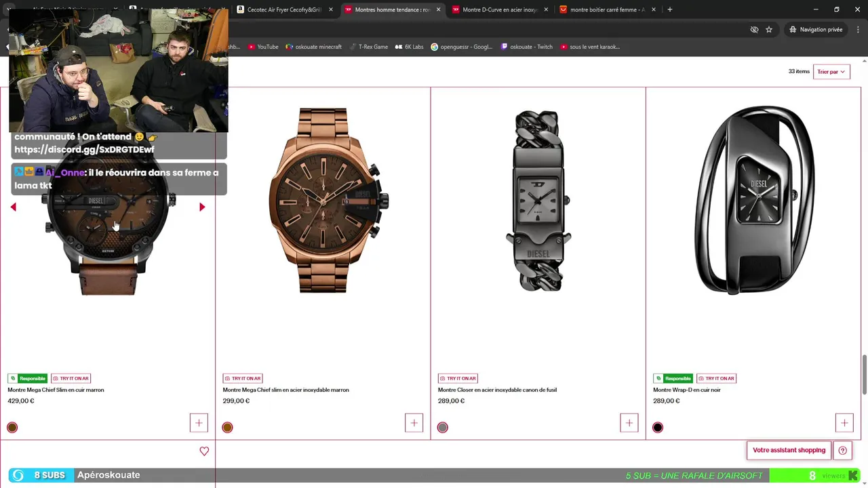The height and width of the screenshot is (488, 868).
Task: Click TRY IT ON AR for Mega Chief Slim cuir
Action: 71,378
